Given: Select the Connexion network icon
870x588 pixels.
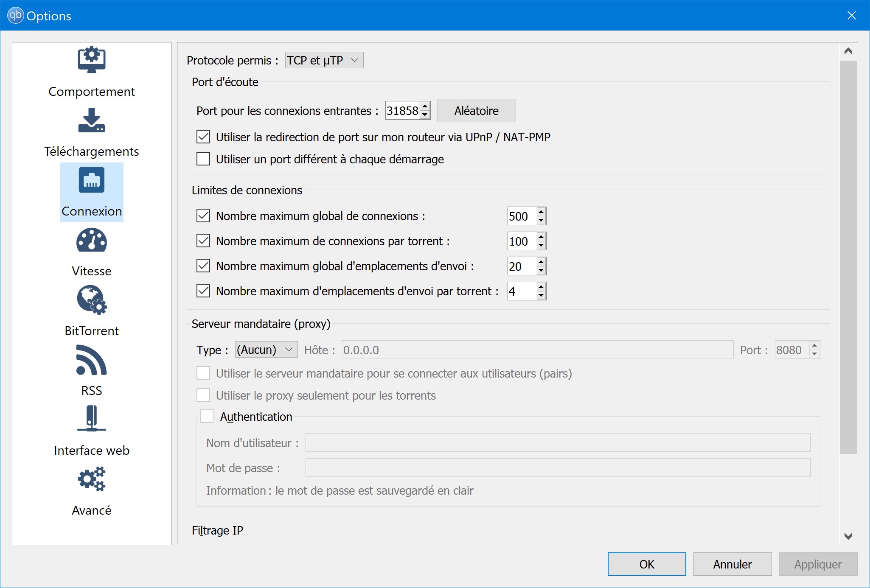Looking at the screenshot, I should tap(92, 180).
